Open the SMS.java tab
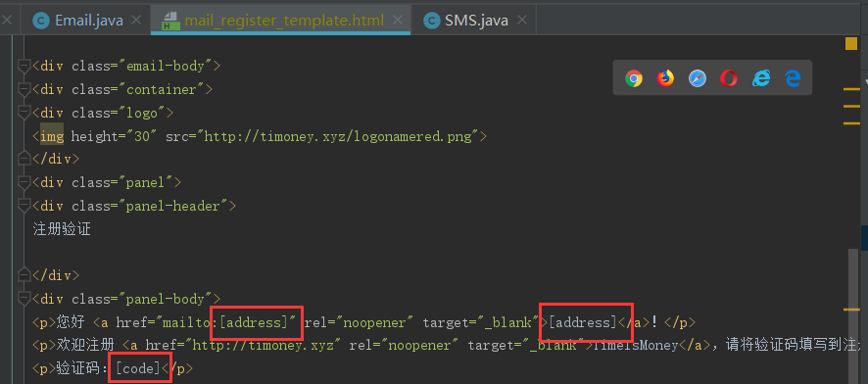 coord(477,21)
